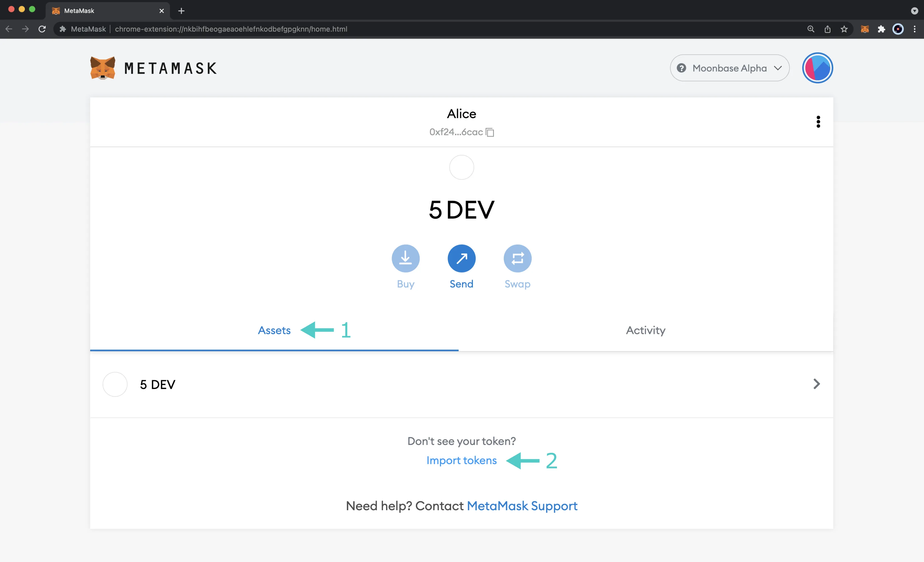Screen dimensions: 924x562
Task: Click the share page icon
Action: pyautogui.click(x=827, y=29)
